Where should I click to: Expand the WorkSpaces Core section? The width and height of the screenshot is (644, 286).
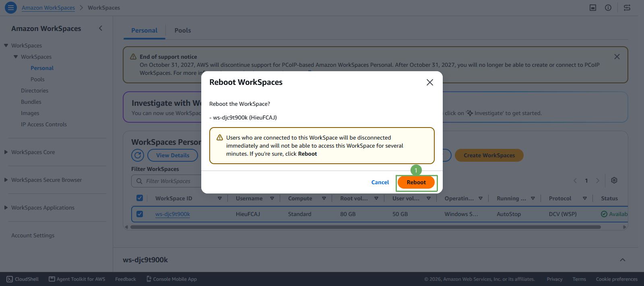tap(6, 152)
